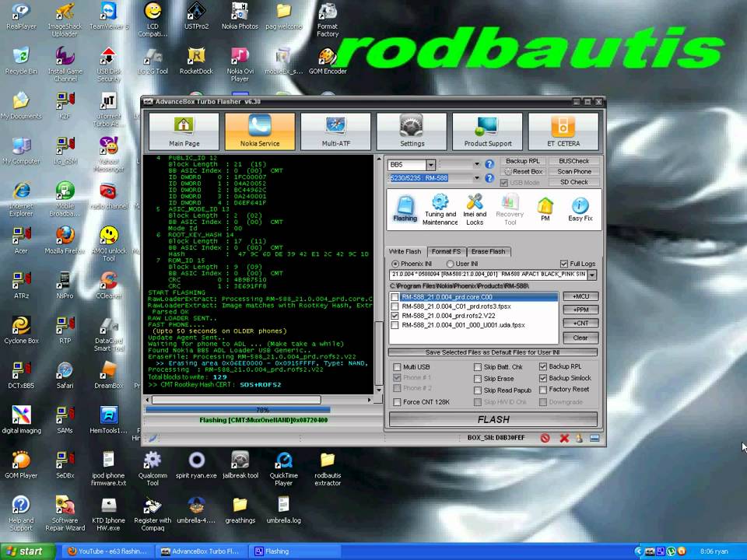Click the flashing progress bar at 78%
This screenshot has width=747, height=560.
[262, 410]
